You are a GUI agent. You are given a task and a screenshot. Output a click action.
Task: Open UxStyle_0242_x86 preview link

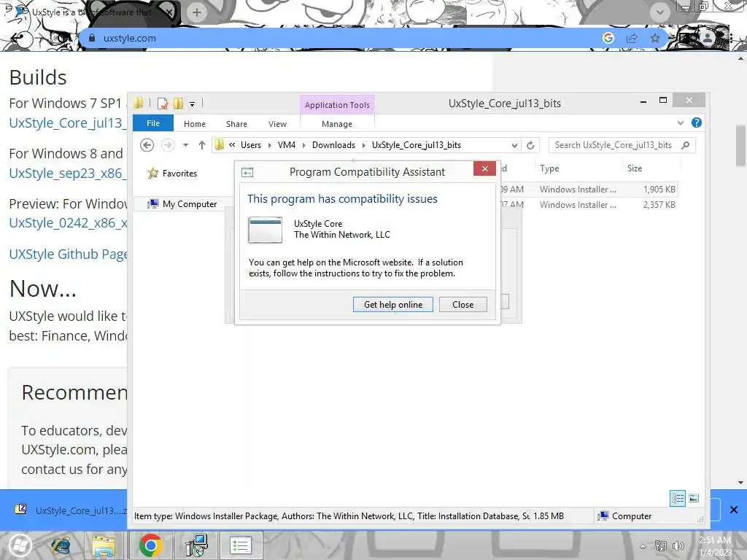[68, 223]
